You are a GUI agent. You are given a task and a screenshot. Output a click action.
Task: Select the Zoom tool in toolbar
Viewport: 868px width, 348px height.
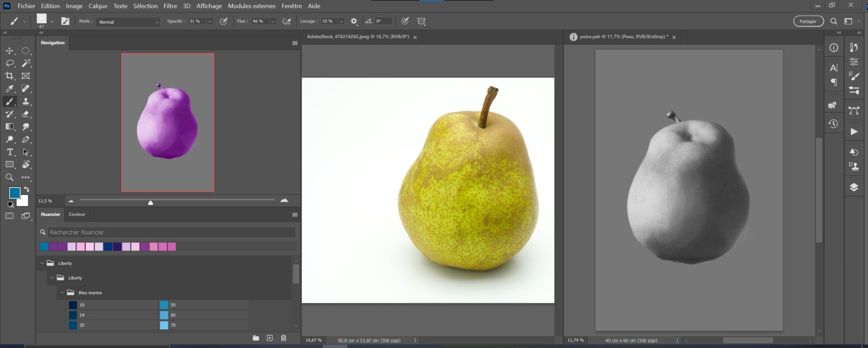(x=9, y=177)
